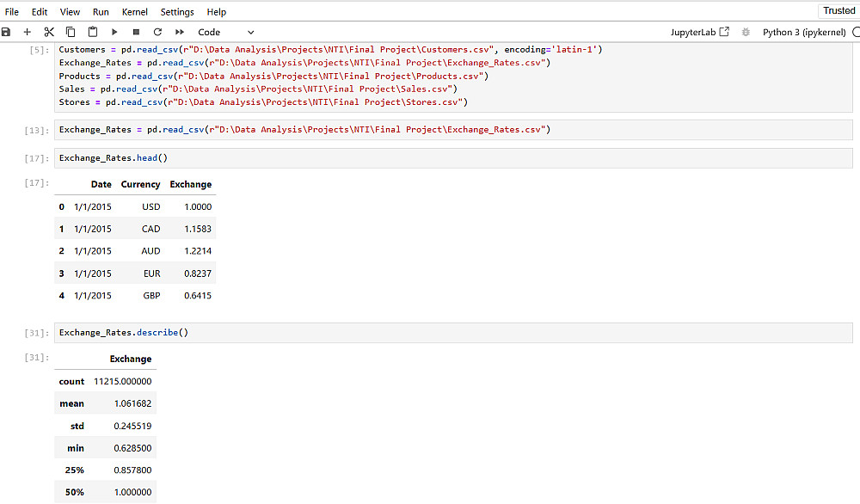Interrupt the kernel with the stop icon
860x504 pixels.
point(136,32)
